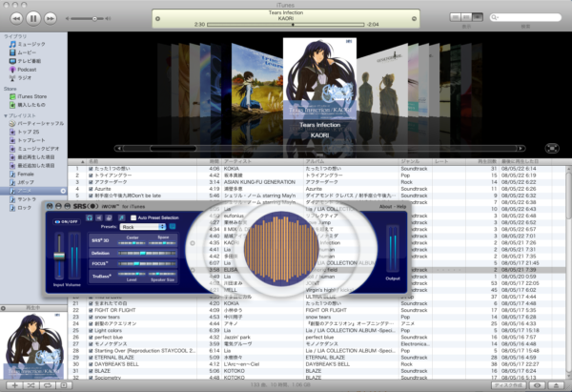Screen dimensions: 572x392
Task: Click the ディスク作成 burn disc button
Action: (510, 385)
